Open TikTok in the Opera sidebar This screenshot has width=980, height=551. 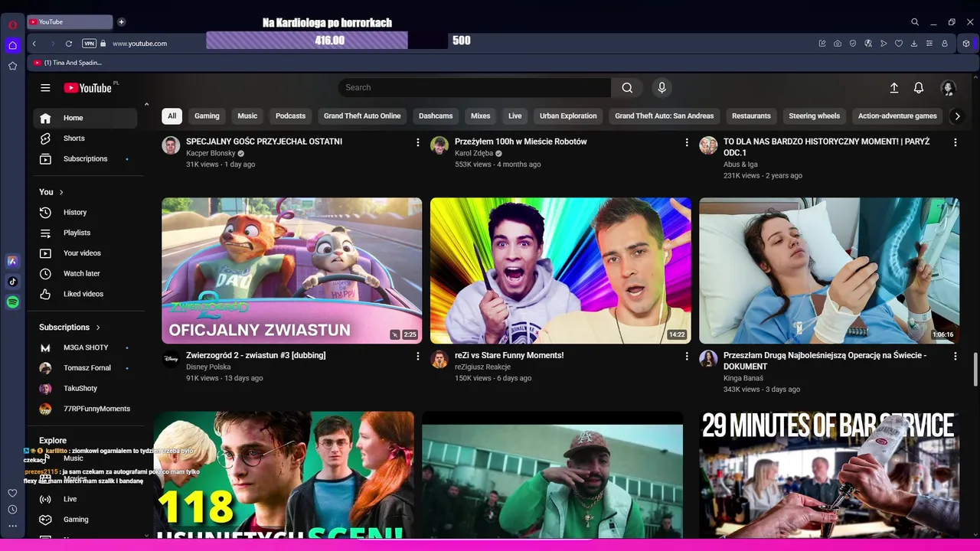click(12, 282)
